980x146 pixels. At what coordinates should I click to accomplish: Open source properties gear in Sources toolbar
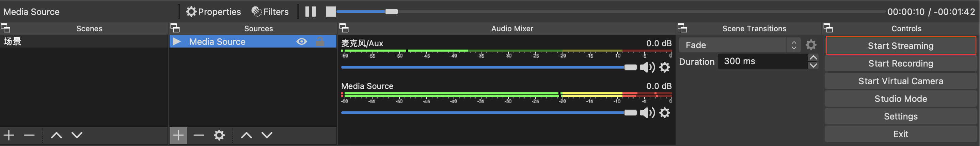point(219,135)
